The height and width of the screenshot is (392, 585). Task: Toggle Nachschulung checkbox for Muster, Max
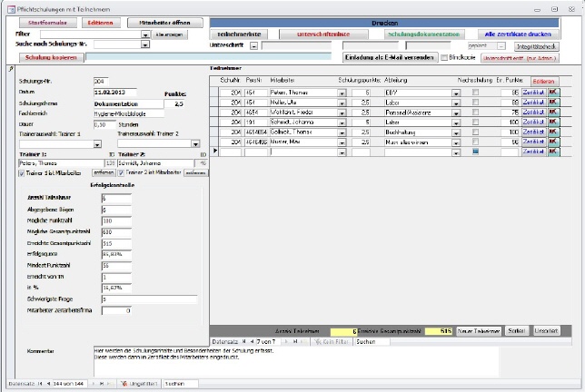click(475, 142)
